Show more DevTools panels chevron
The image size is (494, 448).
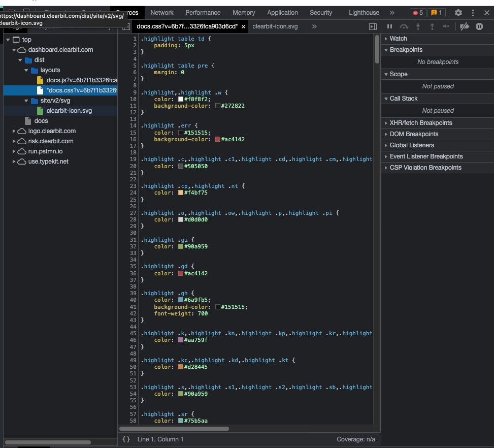392,13
